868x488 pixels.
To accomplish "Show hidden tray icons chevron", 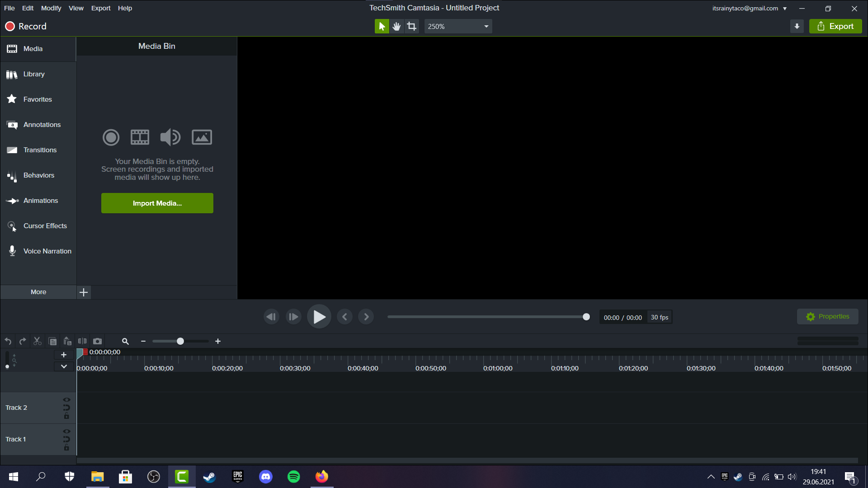I will click(x=711, y=477).
